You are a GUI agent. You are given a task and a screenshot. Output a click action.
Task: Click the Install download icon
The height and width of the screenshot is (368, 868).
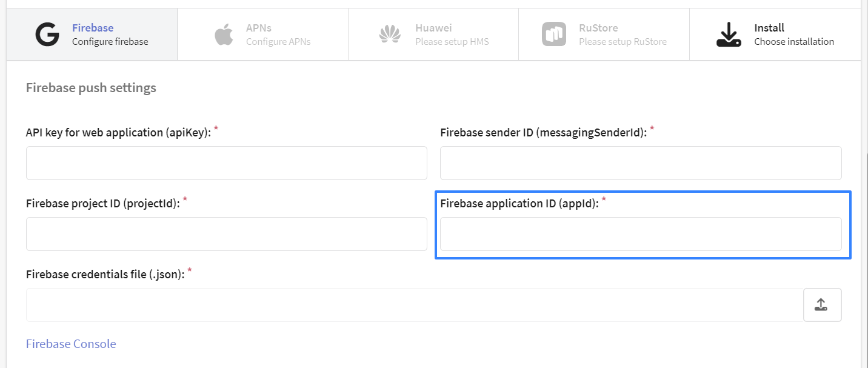tap(729, 35)
